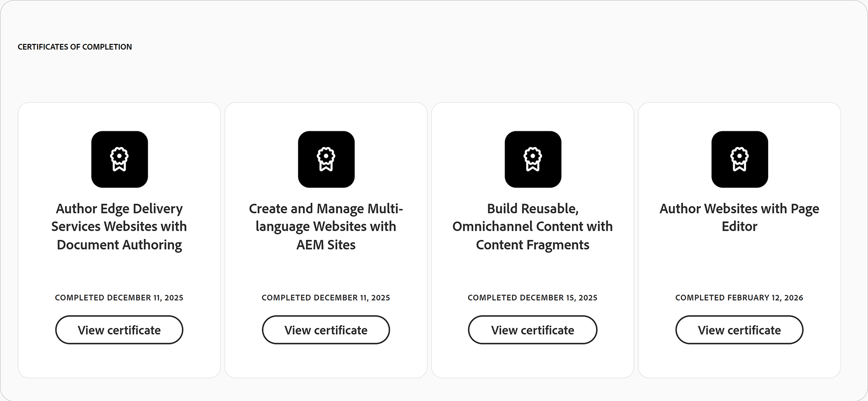View certificate for Create and Manage Multi-language Websites
Image resolution: width=868 pixels, height=401 pixels.
point(326,330)
